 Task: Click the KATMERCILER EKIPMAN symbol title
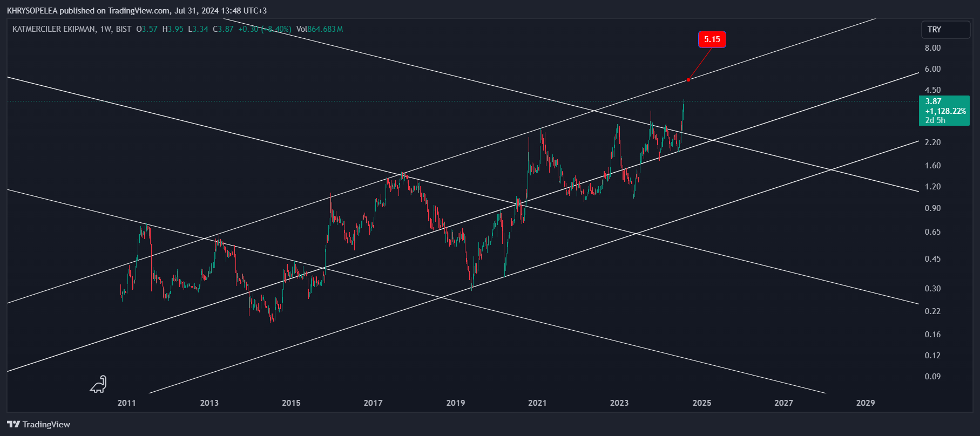54,29
